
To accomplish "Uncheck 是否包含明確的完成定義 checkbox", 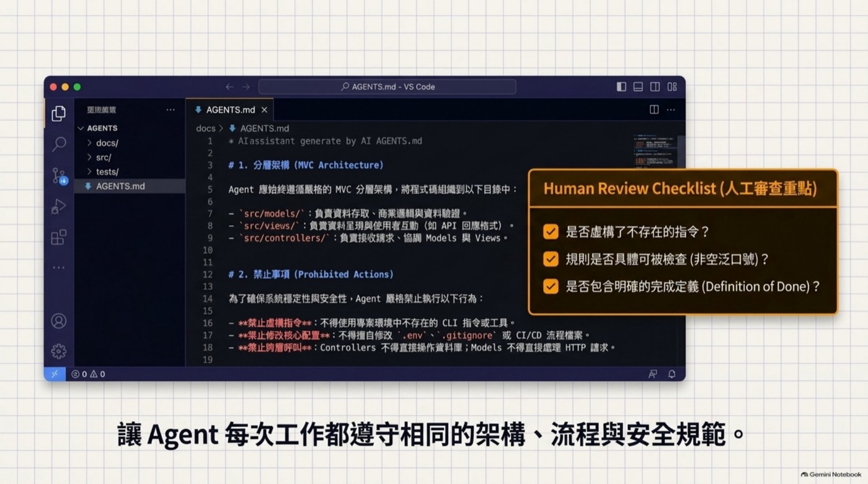I will click(x=551, y=286).
